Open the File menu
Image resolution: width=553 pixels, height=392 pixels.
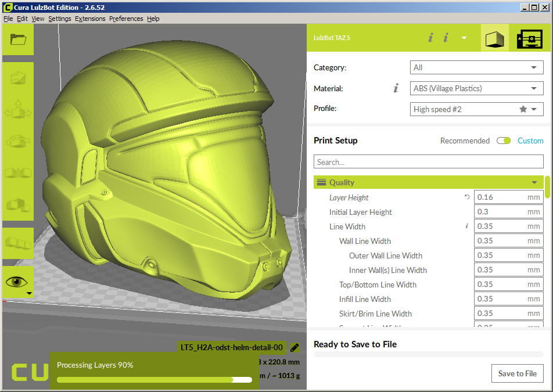tap(8, 19)
